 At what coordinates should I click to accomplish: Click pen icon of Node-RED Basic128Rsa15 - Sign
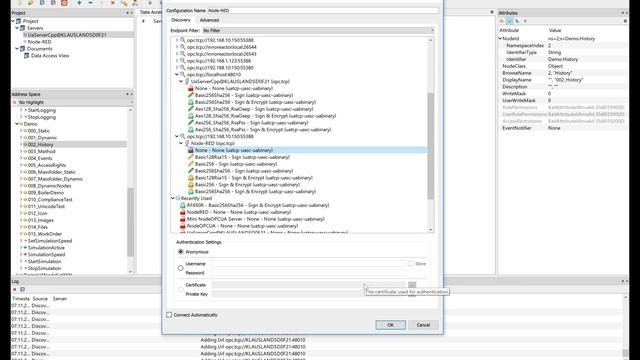point(191,157)
